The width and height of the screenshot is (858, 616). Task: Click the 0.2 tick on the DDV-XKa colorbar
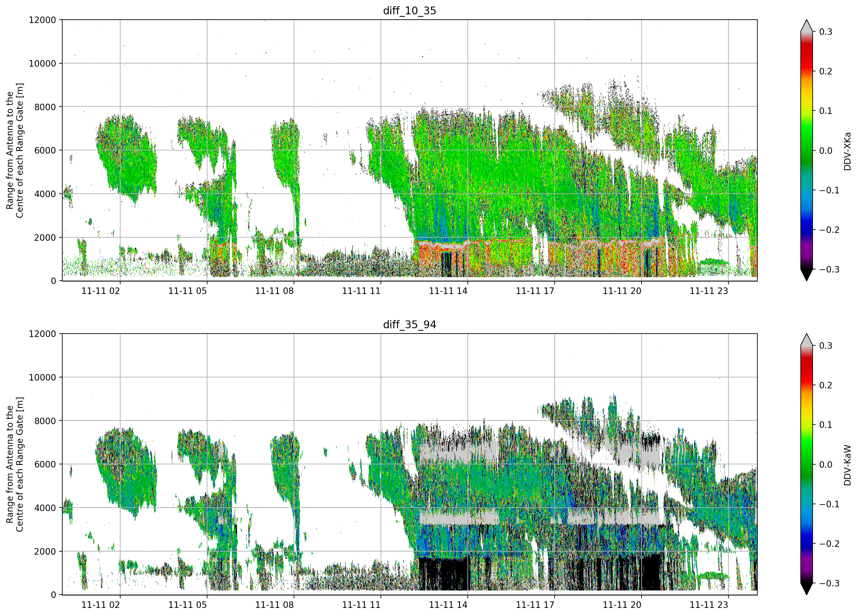tap(826, 72)
